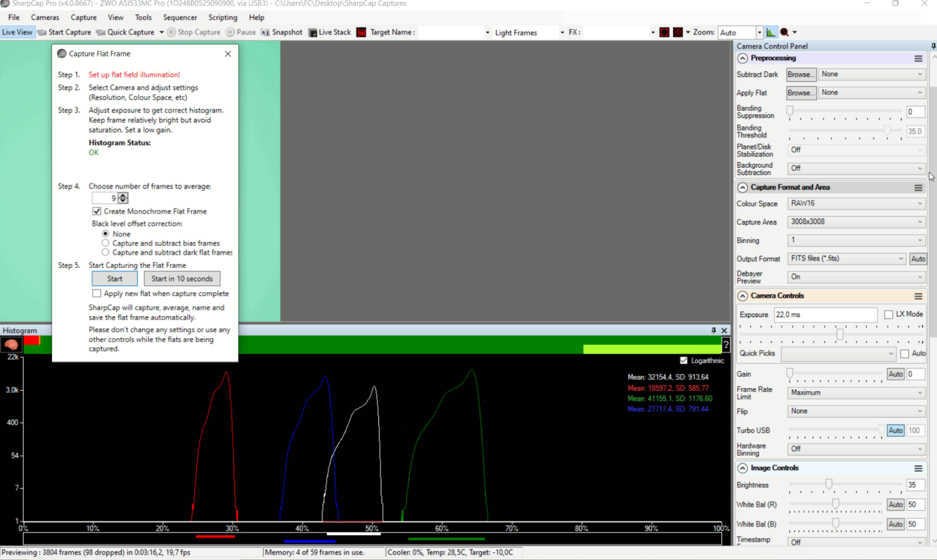
Task: Click the Smart Histogram brain icon
Action: 11,344
